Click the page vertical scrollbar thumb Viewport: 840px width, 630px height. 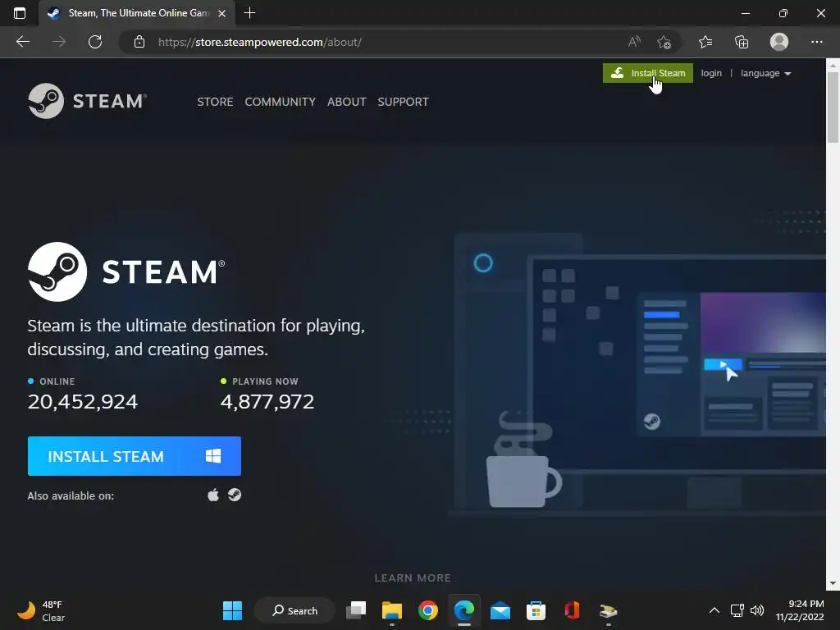[833, 107]
